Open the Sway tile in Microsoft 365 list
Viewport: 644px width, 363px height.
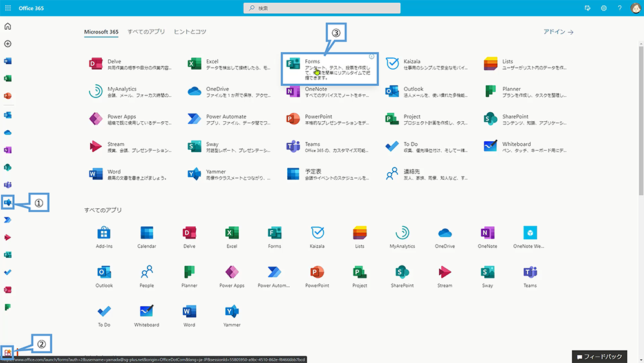pyautogui.click(x=229, y=147)
